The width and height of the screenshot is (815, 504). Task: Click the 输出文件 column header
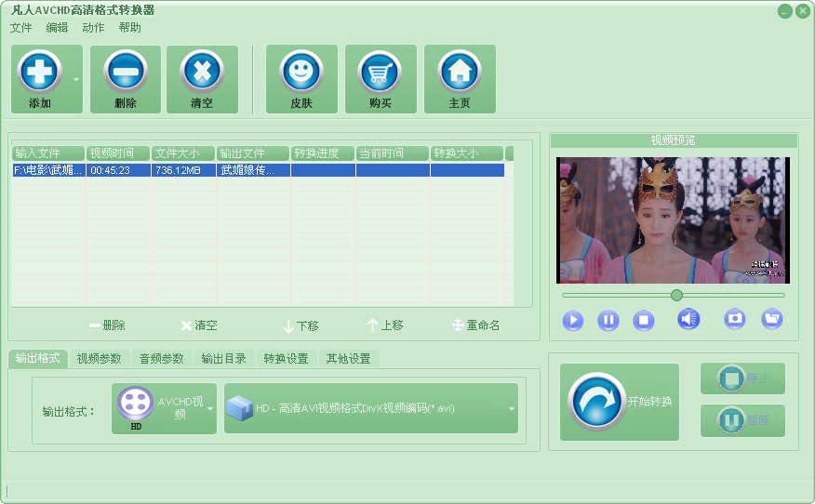coord(253,153)
